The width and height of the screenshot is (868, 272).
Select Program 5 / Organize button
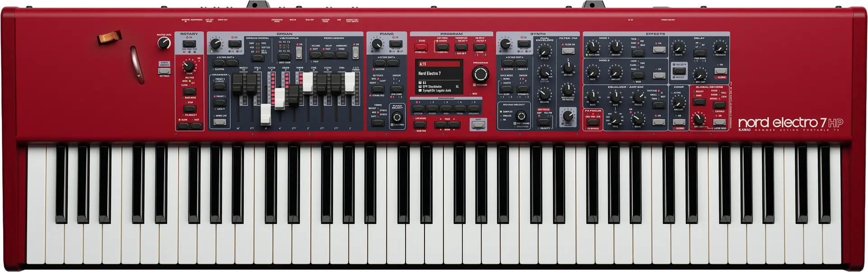[x=474, y=108]
